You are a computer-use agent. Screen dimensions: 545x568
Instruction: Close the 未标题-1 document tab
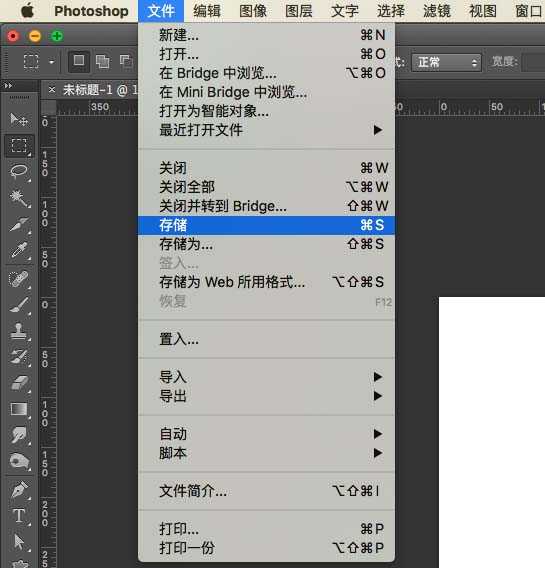click(x=52, y=89)
